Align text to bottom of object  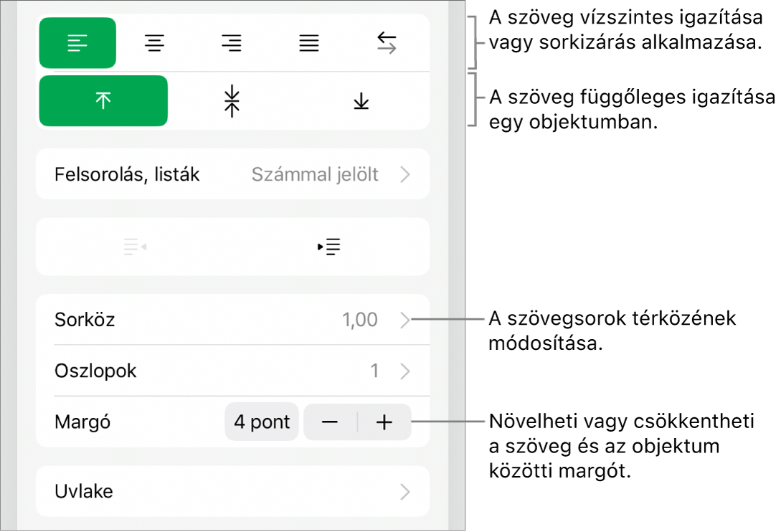coord(361,101)
